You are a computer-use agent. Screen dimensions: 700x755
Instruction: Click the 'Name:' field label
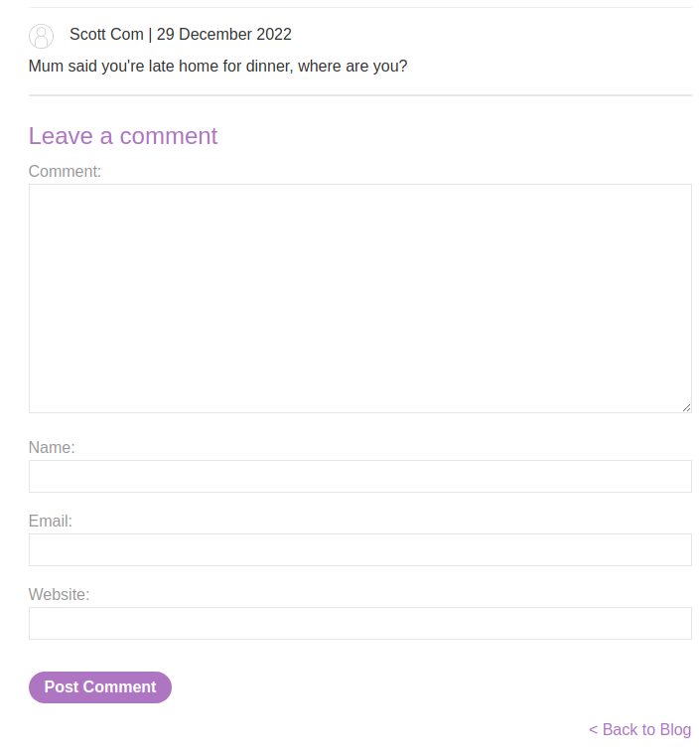tap(52, 447)
